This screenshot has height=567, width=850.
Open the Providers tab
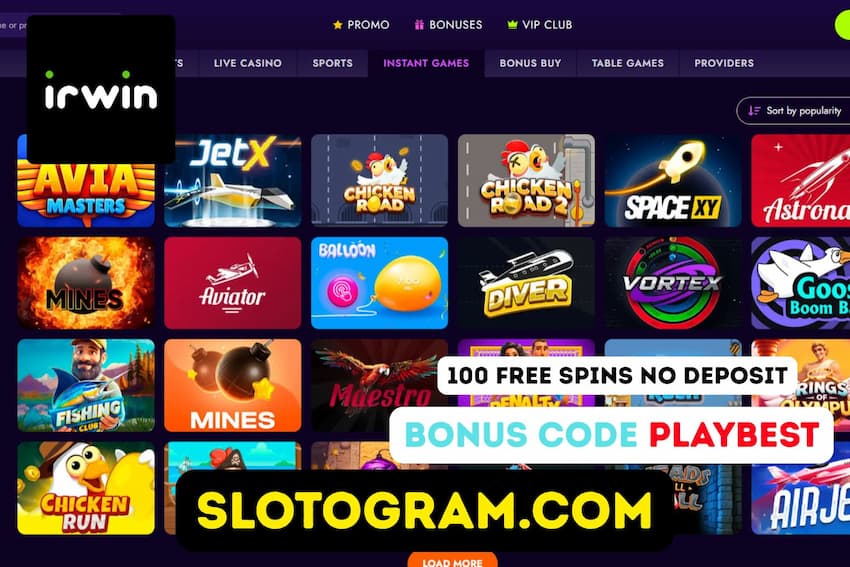click(724, 63)
